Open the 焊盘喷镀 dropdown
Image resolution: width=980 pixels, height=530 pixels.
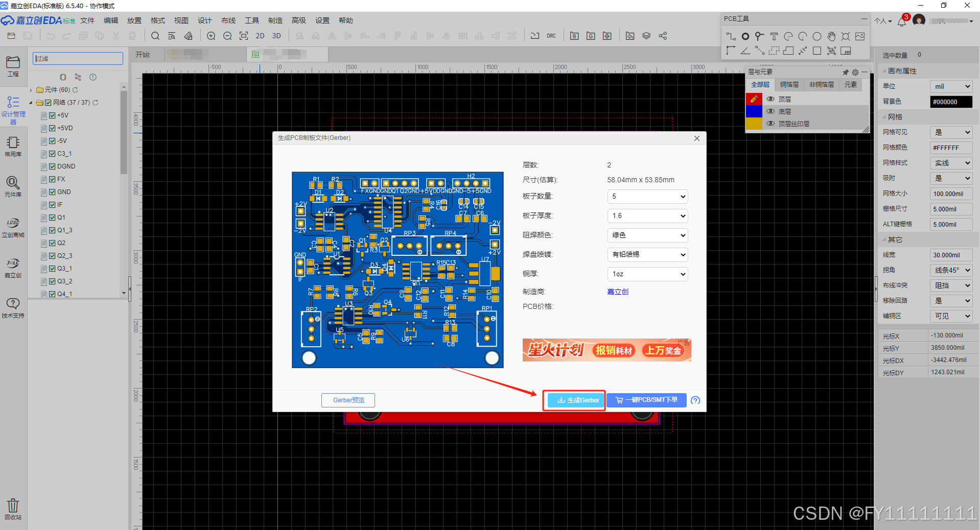pos(647,255)
